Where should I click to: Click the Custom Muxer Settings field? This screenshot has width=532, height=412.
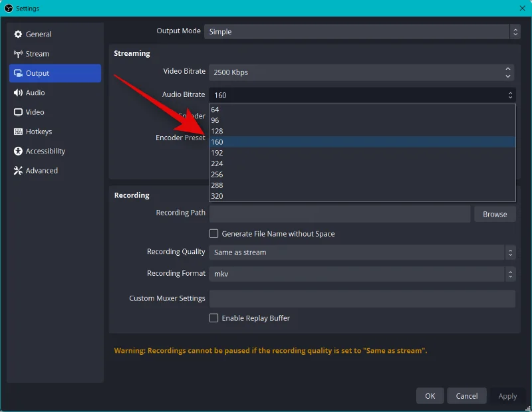[362, 299]
